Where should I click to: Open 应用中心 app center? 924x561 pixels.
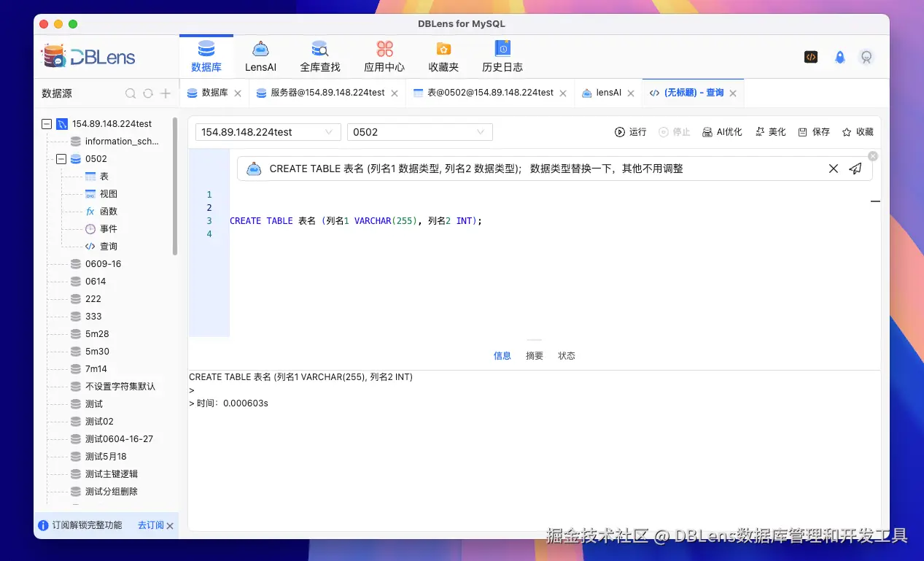point(384,56)
